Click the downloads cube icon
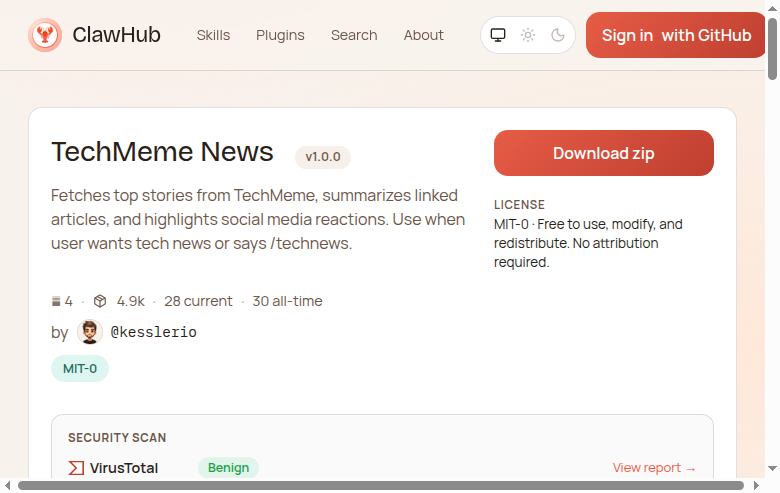 pyautogui.click(x=100, y=301)
